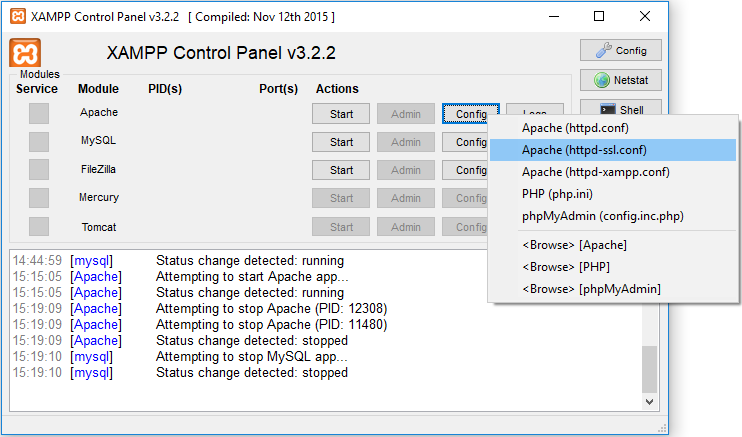This screenshot has width=742, height=437.
Task: Click the partially hidden Apache Logs button
Action: pyautogui.click(x=535, y=109)
